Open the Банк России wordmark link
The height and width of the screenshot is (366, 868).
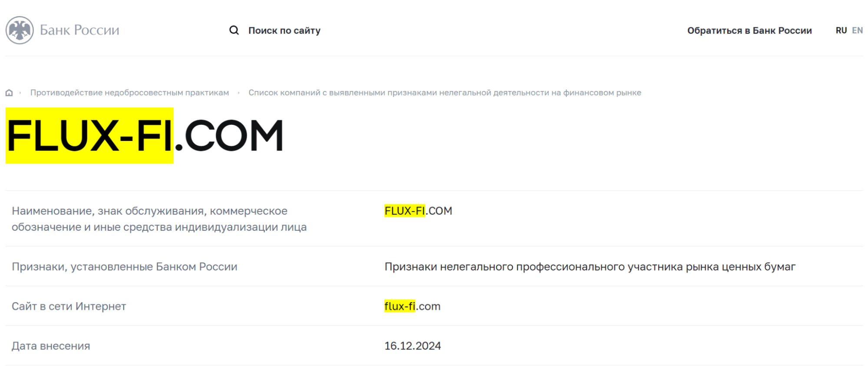click(79, 30)
